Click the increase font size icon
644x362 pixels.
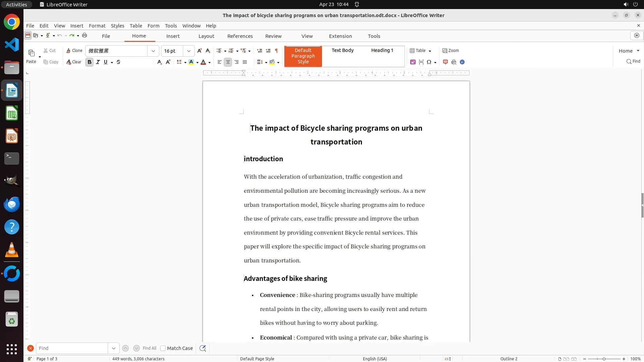[199, 51]
